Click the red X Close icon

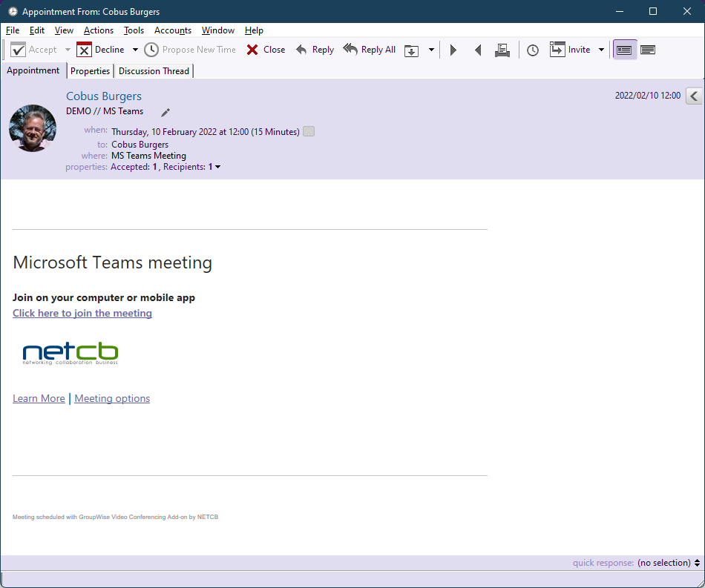pyautogui.click(x=253, y=50)
